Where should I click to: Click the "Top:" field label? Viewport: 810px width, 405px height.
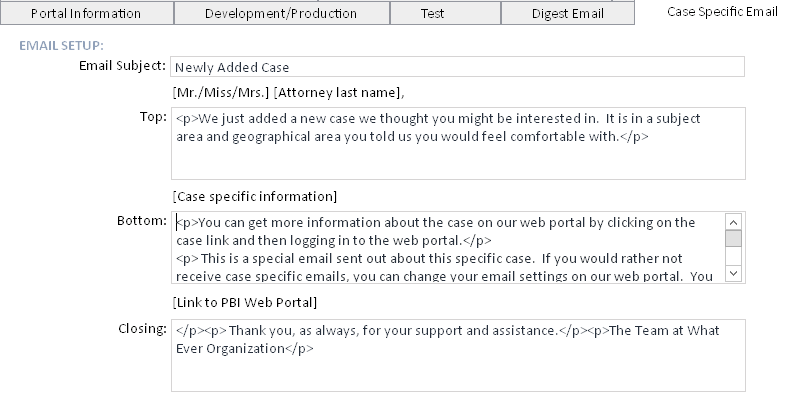pos(152,117)
